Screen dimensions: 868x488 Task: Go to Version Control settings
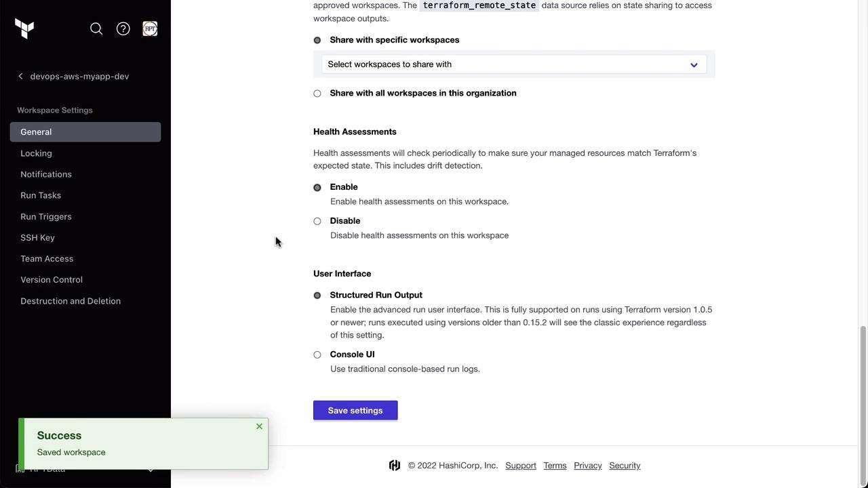[52, 280]
